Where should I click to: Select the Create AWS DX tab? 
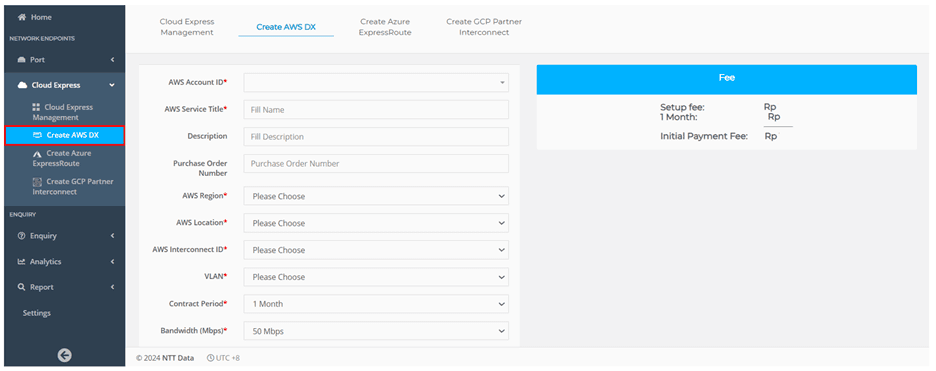click(x=286, y=27)
